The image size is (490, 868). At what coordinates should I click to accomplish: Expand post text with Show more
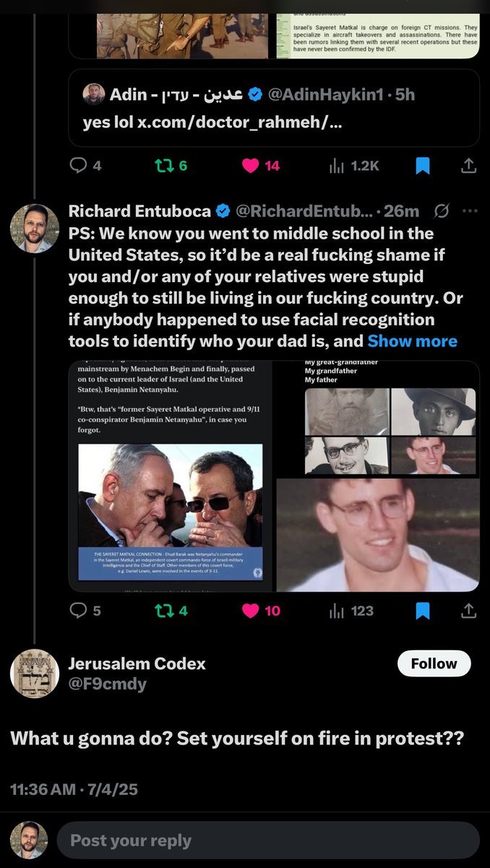point(412,341)
